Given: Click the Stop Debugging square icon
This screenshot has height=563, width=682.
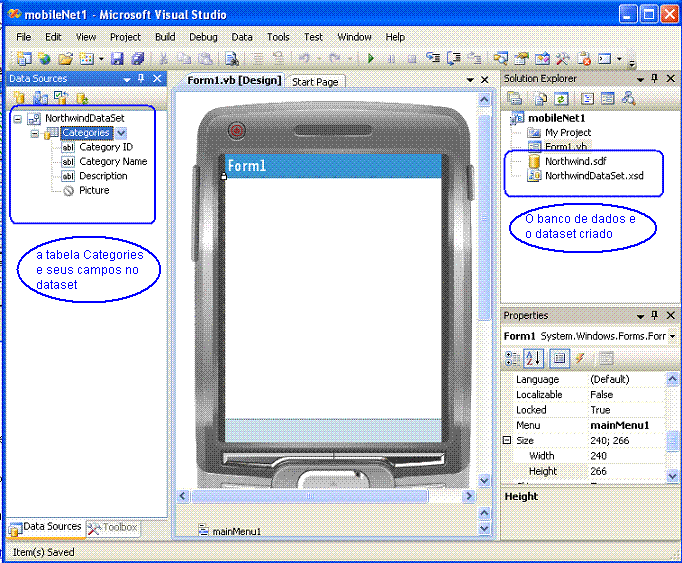Looking at the screenshot, I should click(412, 58).
